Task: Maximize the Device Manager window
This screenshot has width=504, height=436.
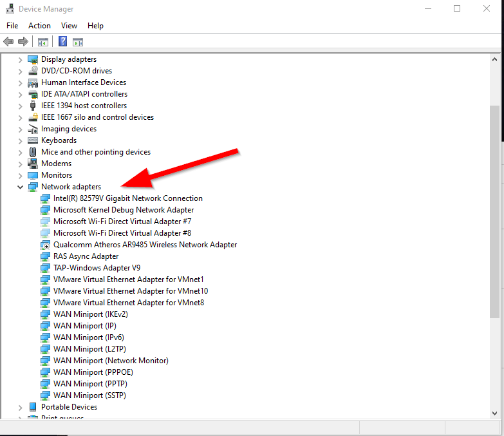Action: click(x=457, y=8)
